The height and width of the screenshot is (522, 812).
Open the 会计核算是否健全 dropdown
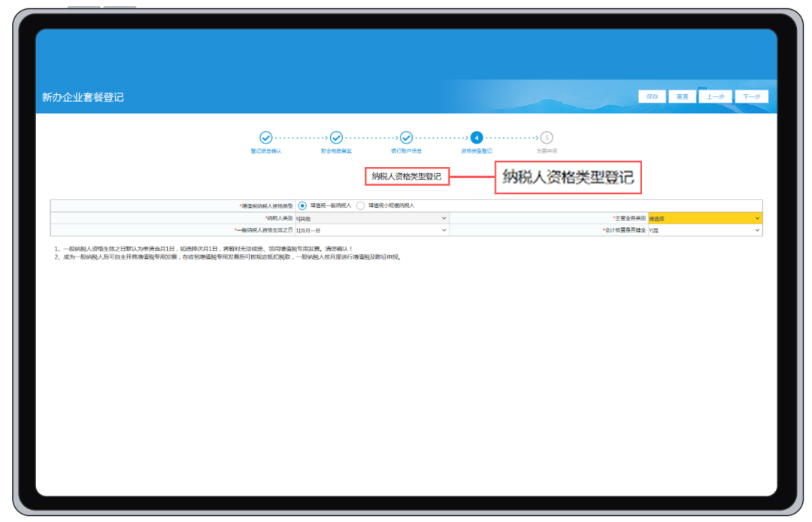click(704, 230)
